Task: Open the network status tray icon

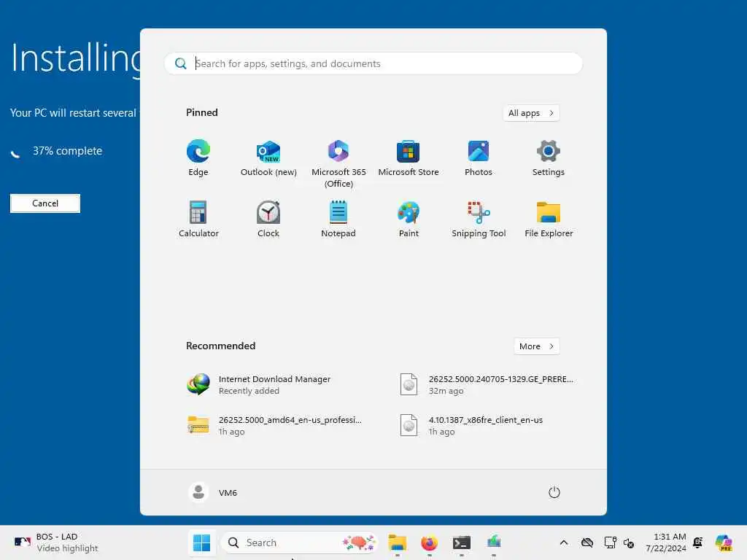Action: [x=611, y=542]
